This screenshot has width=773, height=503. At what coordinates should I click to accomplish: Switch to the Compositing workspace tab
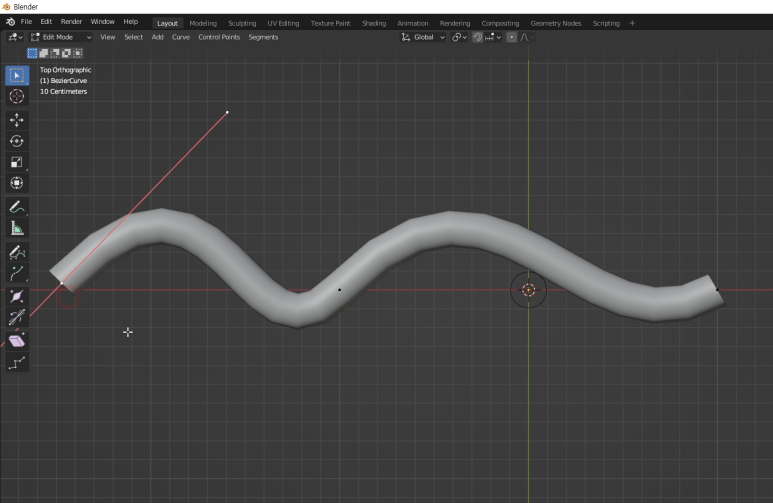[x=500, y=23]
